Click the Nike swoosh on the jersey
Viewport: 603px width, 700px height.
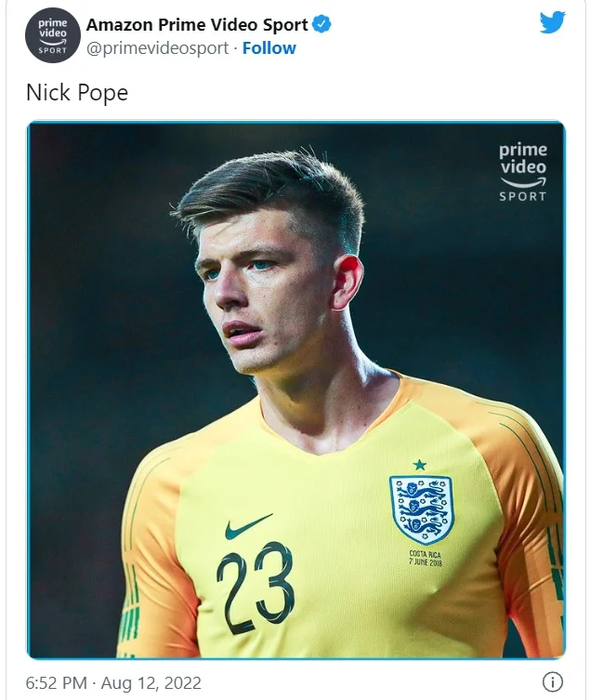247,527
